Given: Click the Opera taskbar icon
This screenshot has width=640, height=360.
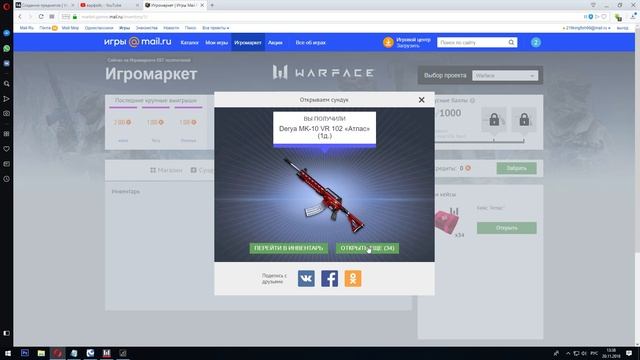Looking at the screenshot, I should [x=58, y=353].
